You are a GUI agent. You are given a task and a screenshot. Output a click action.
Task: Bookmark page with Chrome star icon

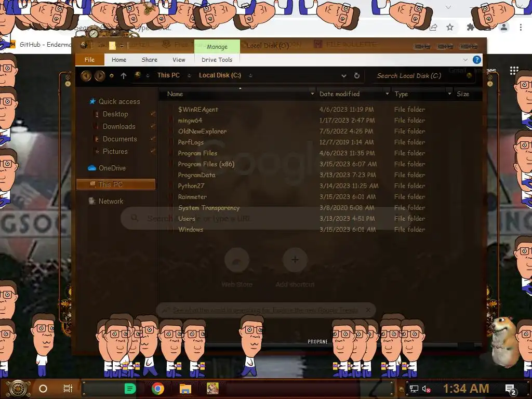[x=450, y=27]
